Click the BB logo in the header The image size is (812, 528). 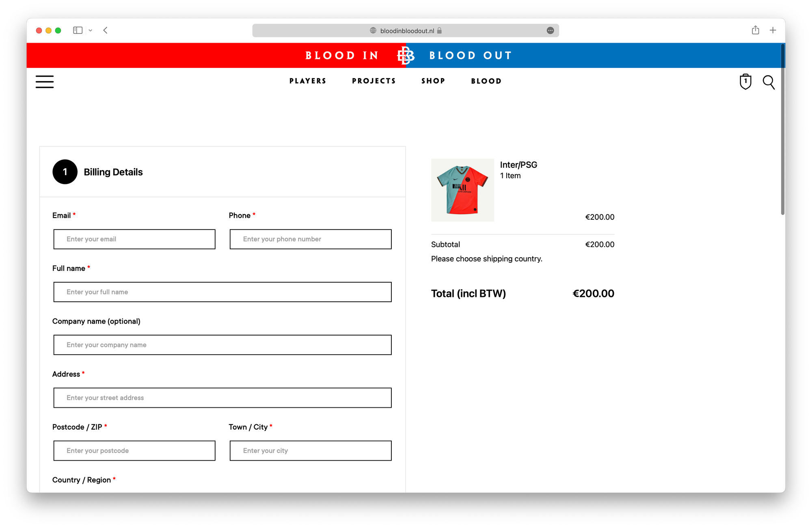click(406, 56)
